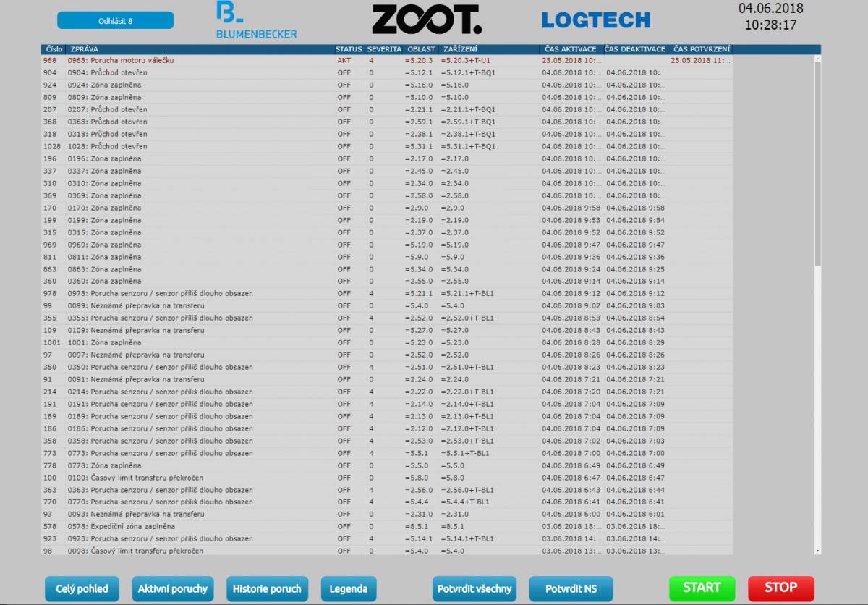868x605 pixels.
Task: Open the Legenda panel
Action: point(349,588)
